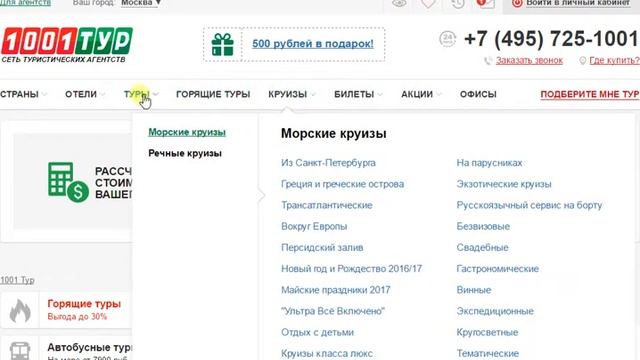Screen dimensions: 640x360
Task: Click Войти в личный кабинет
Action: click(578, 3)
